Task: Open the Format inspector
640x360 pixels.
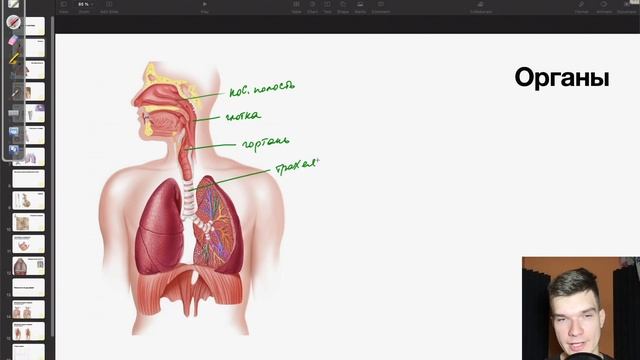Action: pyautogui.click(x=581, y=6)
